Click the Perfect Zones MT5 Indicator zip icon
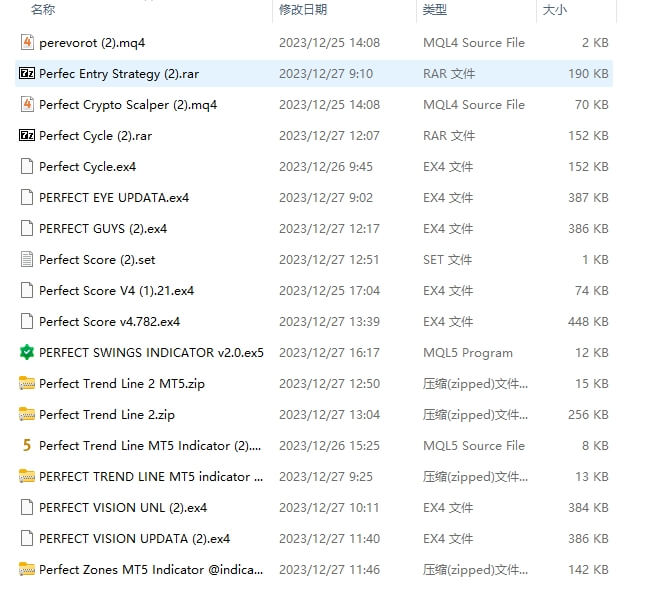652x591 pixels. (27, 569)
